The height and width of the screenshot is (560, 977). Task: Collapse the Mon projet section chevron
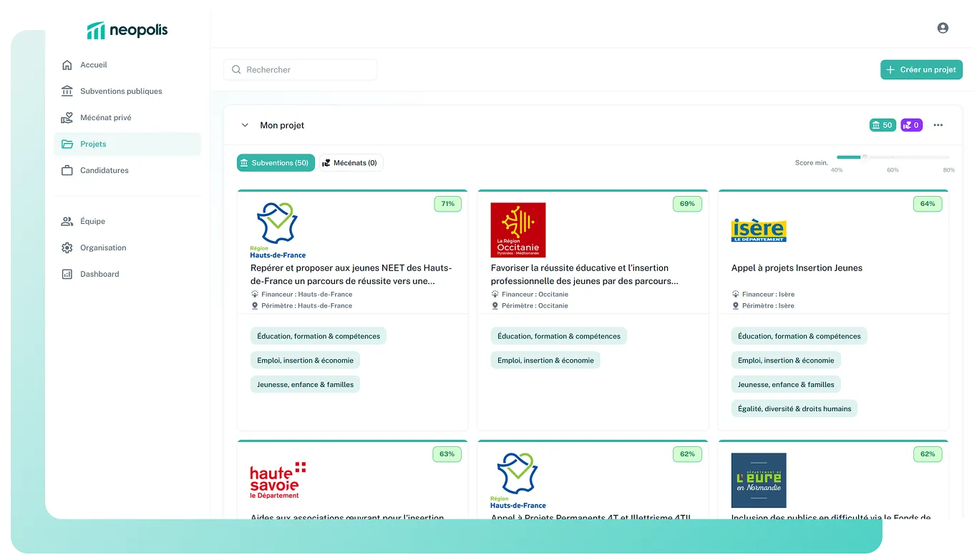(x=245, y=125)
